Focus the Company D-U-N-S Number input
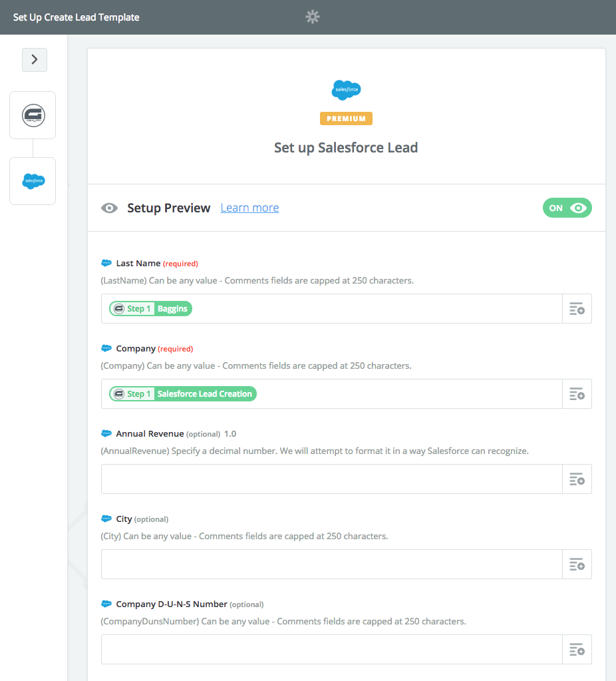Image resolution: width=616 pixels, height=681 pixels. [x=332, y=649]
